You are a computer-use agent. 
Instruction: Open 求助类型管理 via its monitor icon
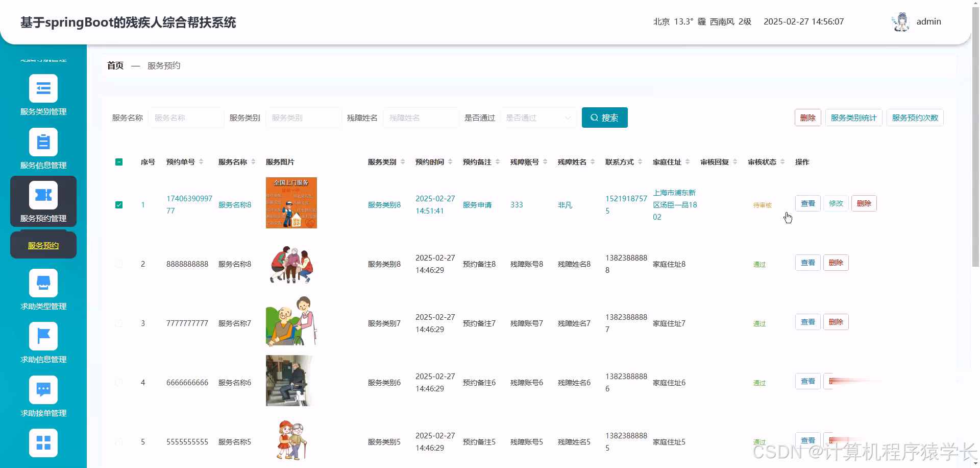[x=43, y=283]
